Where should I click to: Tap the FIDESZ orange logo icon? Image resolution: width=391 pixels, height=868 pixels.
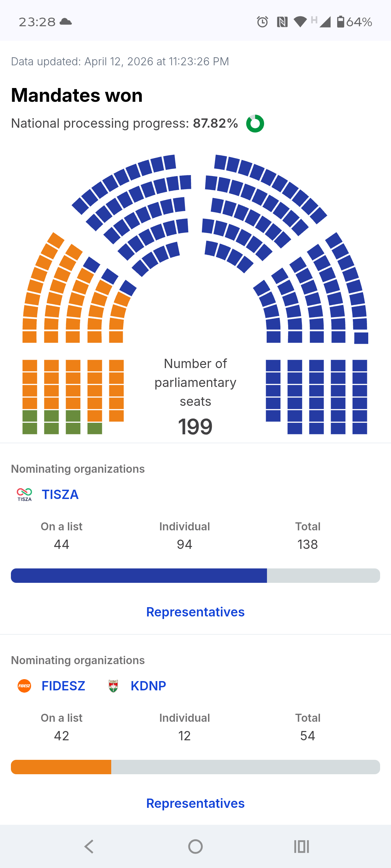click(x=24, y=686)
